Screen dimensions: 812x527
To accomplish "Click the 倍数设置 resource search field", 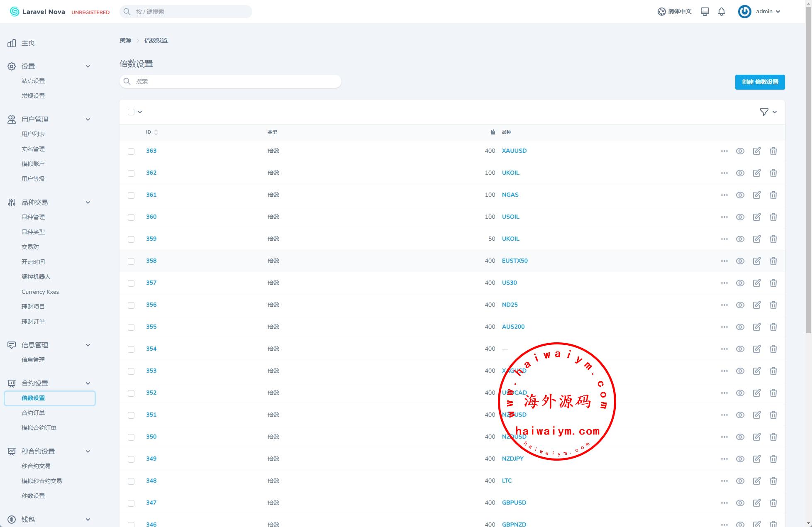I will (231, 81).
